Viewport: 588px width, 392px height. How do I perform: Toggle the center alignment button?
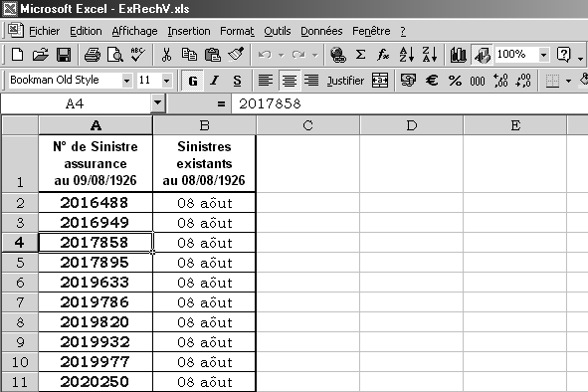[x=290, y=81]
